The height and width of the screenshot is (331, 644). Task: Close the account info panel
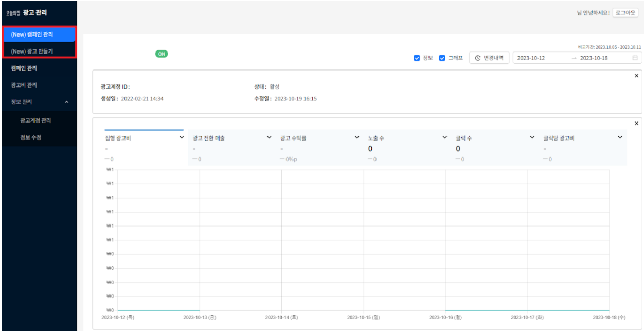tap(636, 76)
